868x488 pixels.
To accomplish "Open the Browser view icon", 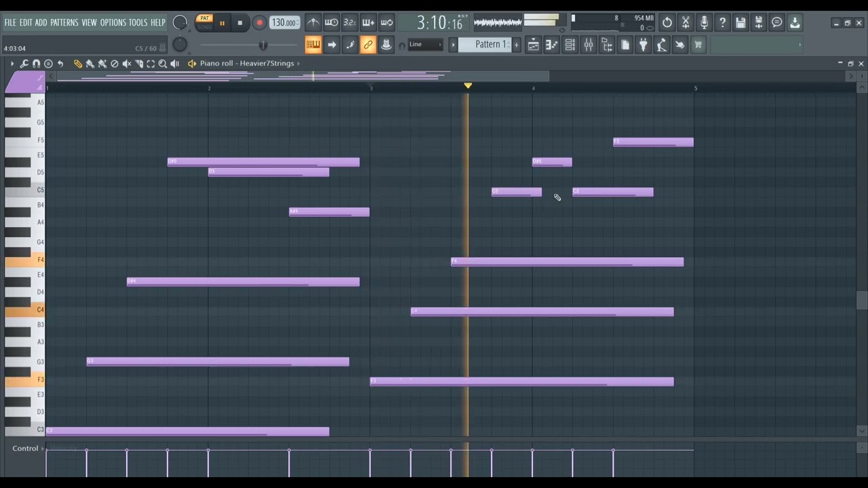I will tap(607, 45).
